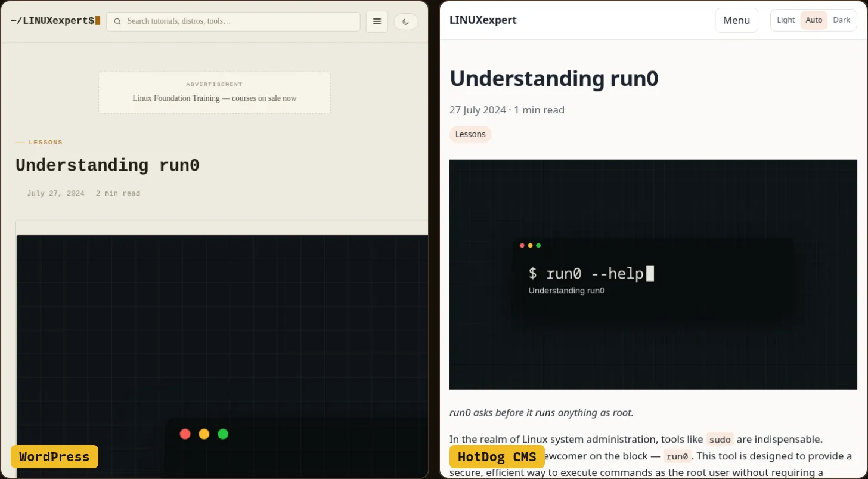Toggle dark mode moon icon in WordPress pane

(406, 21)
